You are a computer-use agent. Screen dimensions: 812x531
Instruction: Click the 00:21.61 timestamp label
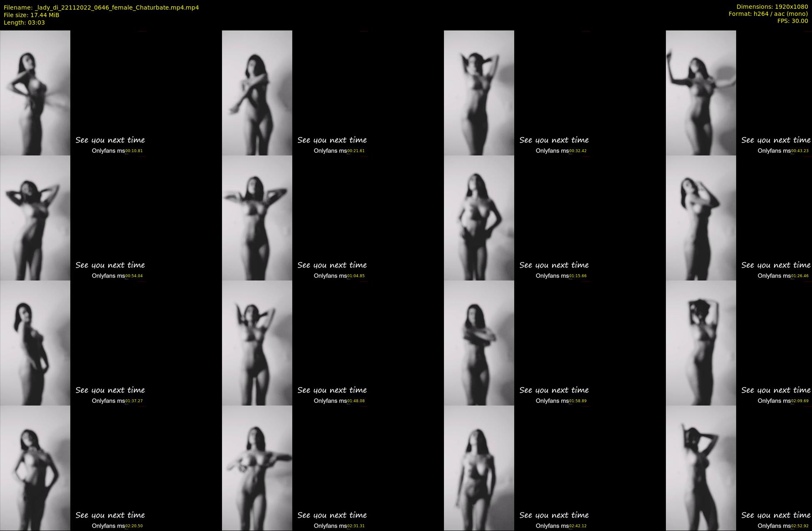[356, 151]
